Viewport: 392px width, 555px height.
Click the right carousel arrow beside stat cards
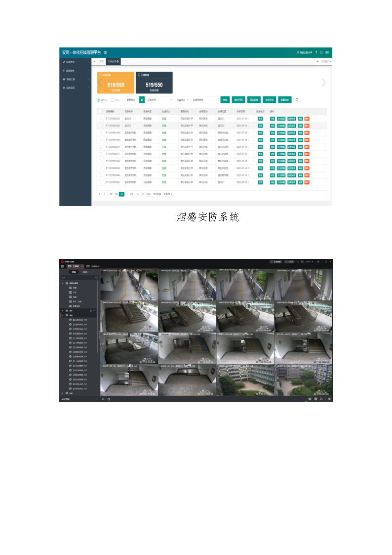click(324, 83)
